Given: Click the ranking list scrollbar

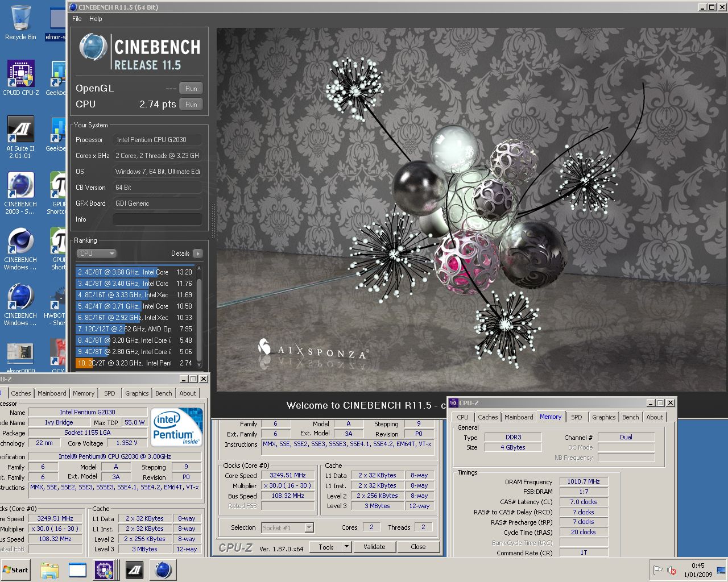Looking at the screenshot, I should tap(199, 317).
